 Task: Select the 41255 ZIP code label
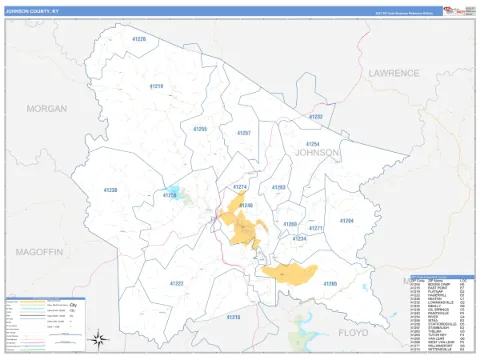[200, 129]
